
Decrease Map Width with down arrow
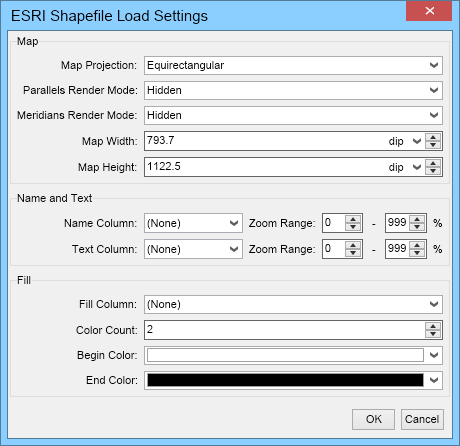[433, 145]
